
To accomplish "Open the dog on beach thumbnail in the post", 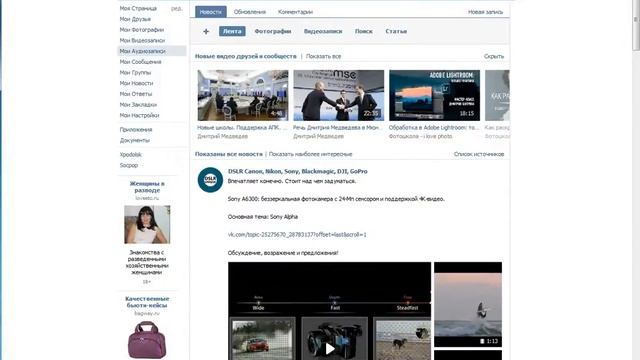I will point(402,339).
